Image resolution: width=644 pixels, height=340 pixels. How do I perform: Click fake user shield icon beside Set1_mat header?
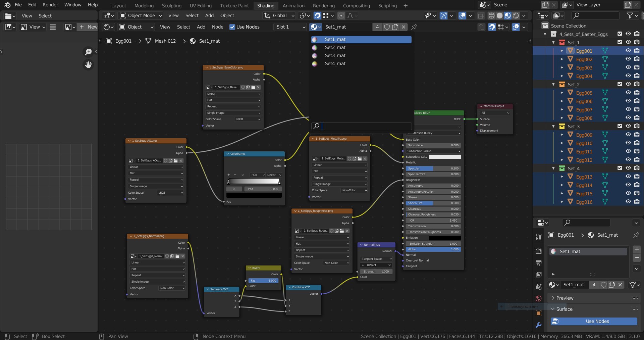(387, 27)
